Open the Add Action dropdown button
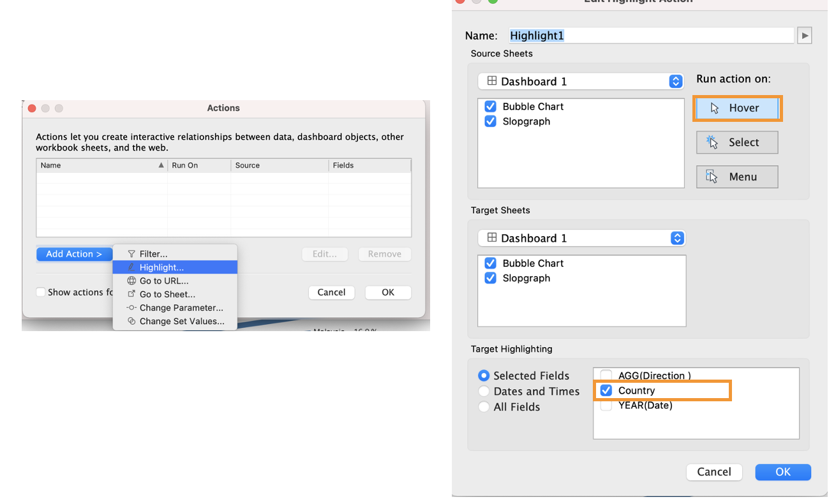 74,254
